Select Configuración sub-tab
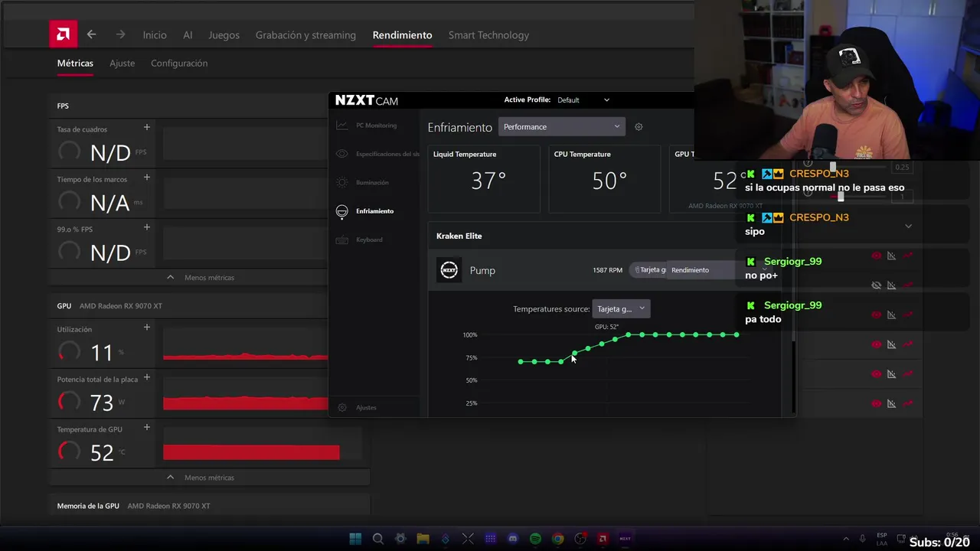The height and width of the screenshot is (551, 980). click(x=179, y=64)
